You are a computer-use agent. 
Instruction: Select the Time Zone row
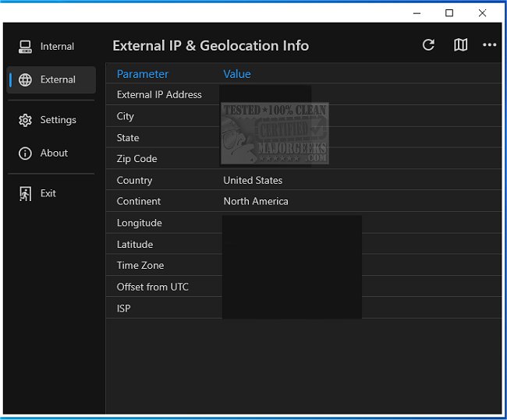click(140, 266)
